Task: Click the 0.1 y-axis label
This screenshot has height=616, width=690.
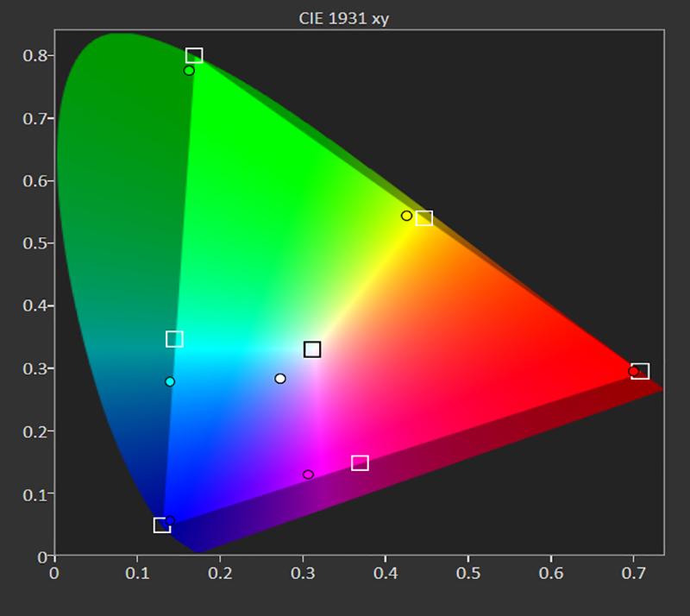Action: (34, 494)
